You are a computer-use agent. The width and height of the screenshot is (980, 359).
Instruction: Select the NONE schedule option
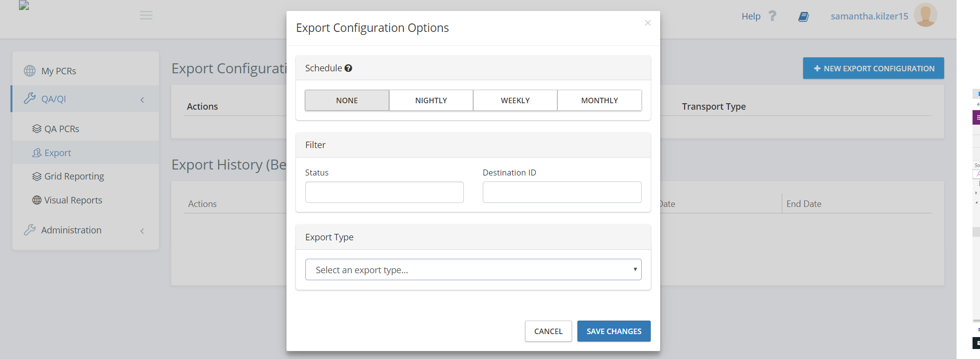click(x=347, y=100)
